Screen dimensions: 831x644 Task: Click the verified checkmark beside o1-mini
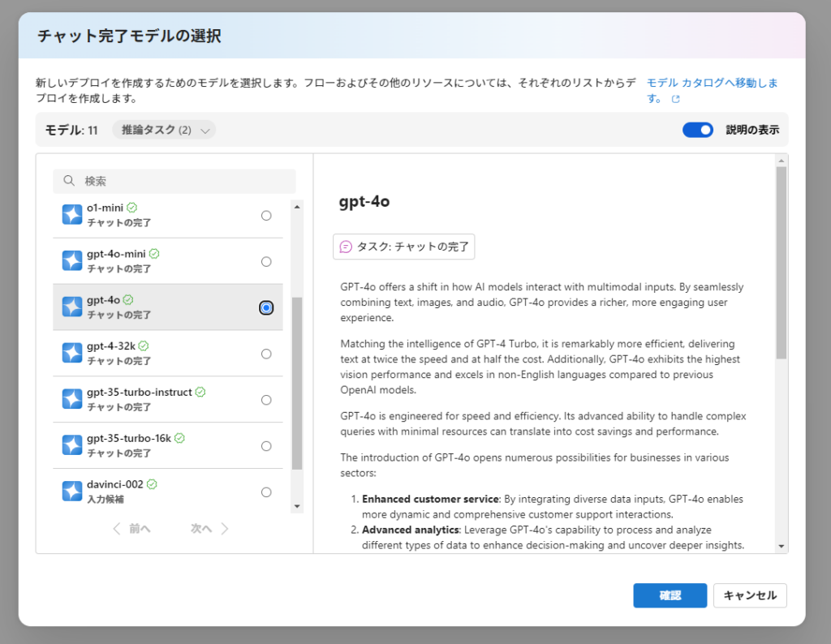tap(132, 208)
